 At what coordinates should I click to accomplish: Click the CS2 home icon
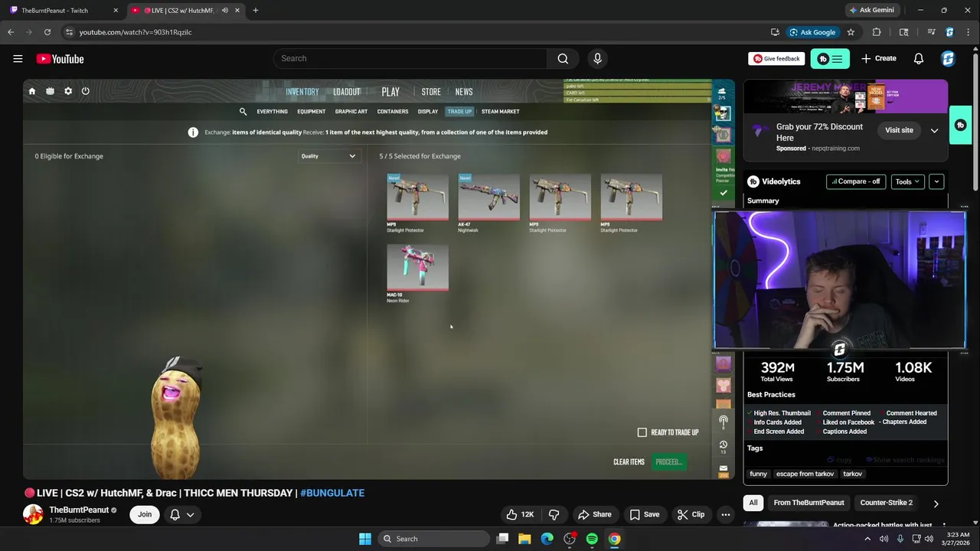coord(32,91)
